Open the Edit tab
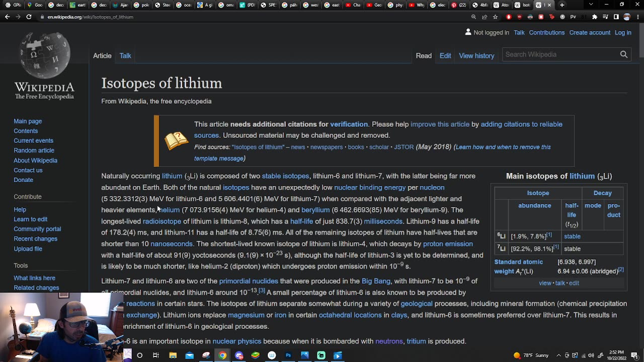Viewport: 644px width, 362px height. pyautogui.click(x=445, y=56)
